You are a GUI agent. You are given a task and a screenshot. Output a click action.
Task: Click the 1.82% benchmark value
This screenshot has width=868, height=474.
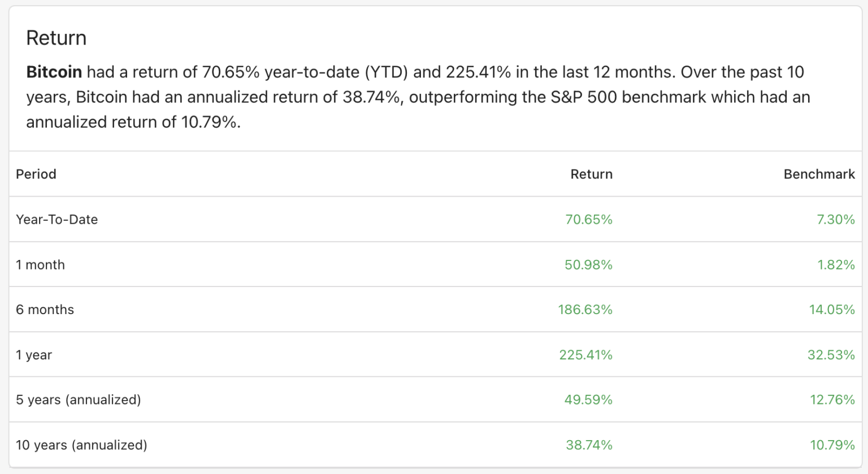(x=836, y=265)
